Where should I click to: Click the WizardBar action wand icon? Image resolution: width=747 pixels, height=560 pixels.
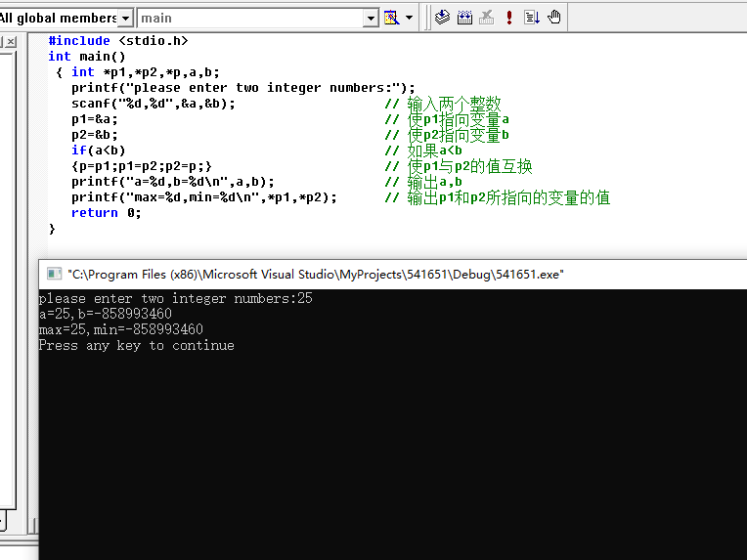coord(392,18)
